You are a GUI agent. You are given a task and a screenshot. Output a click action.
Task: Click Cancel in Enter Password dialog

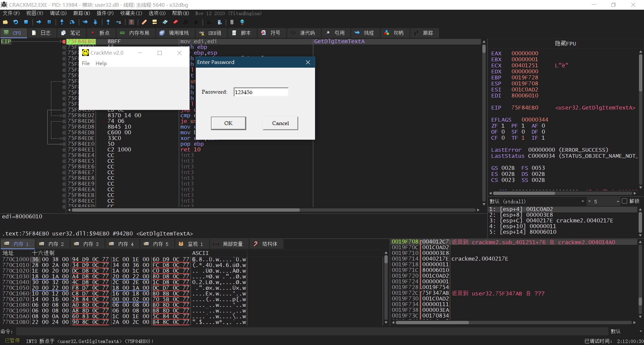[280, 123]
